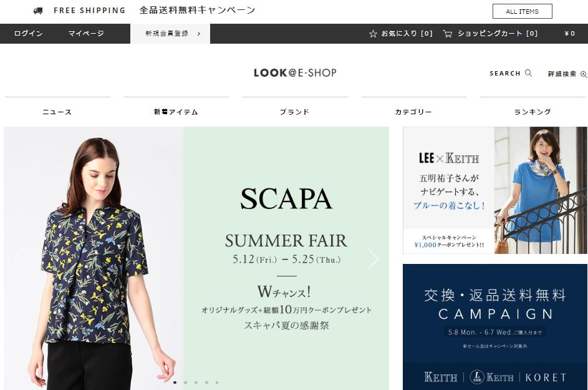Open the ランキング tab
This screenshot has width=588, height=390.
pos(533,112)
